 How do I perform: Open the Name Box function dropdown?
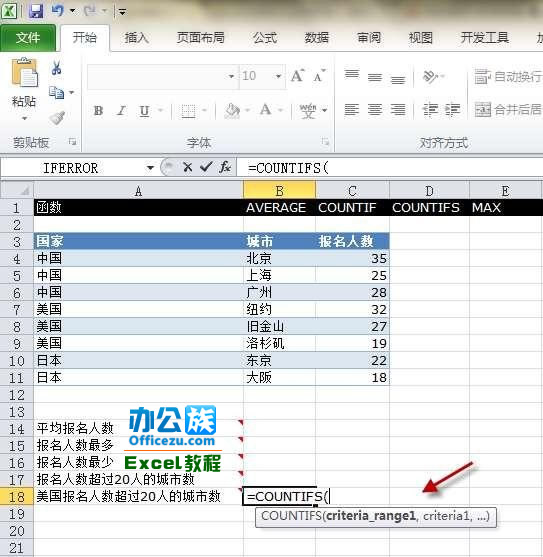point(150,168)
